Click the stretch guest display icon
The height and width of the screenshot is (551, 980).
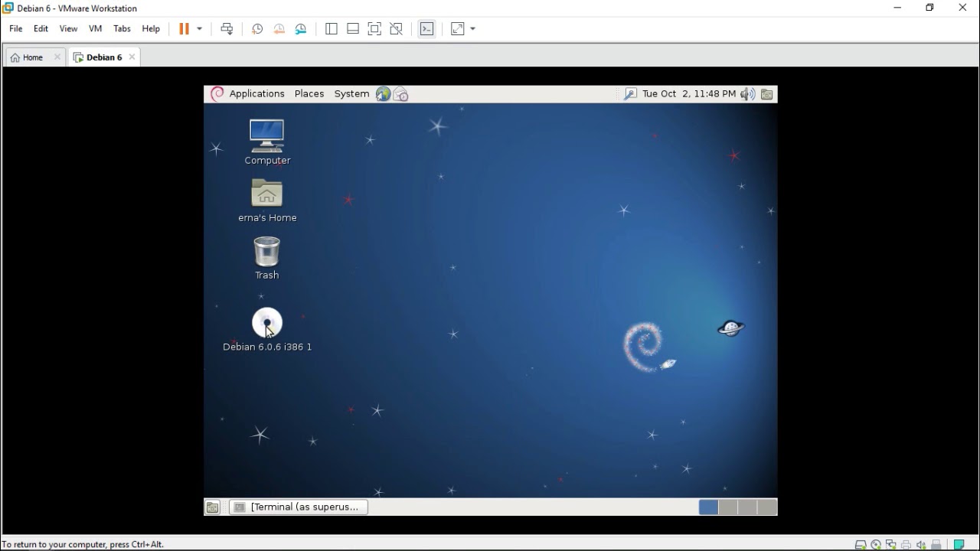point(457,29)
